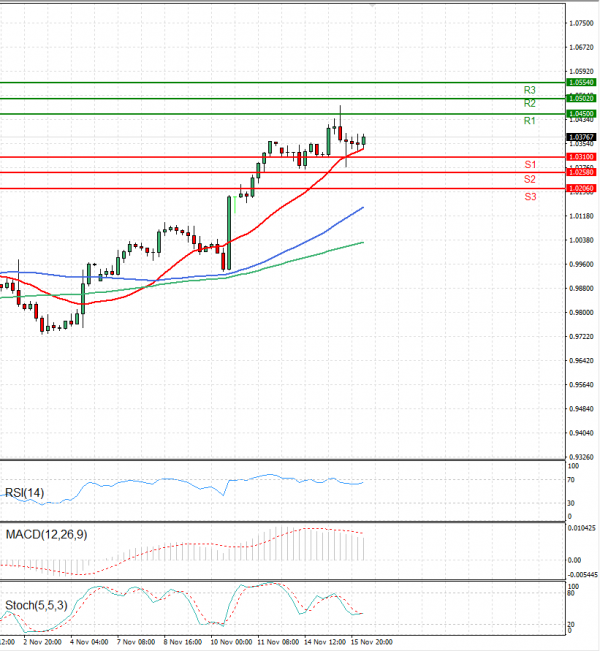The height and width of the screenshot is (651, 600).
Task: Click the 0.93260 price axis value
Action: click(x=581, y=457)
